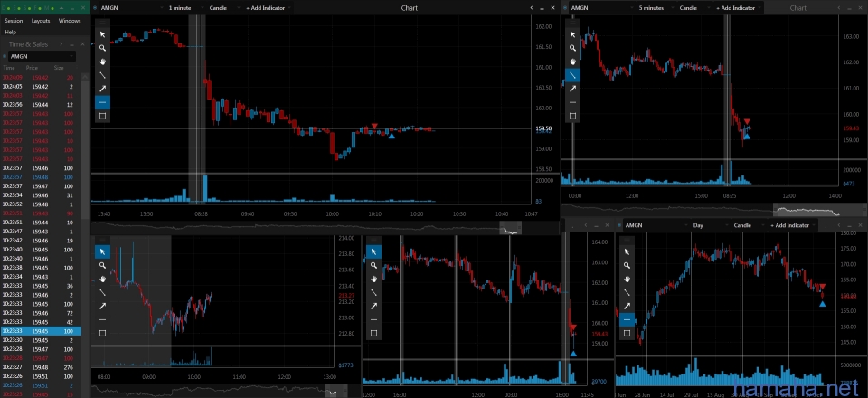Select the highlighted horizontal line tool in the Day chart
The width and height of the screenshot is (868, 398).
point(627,319)
